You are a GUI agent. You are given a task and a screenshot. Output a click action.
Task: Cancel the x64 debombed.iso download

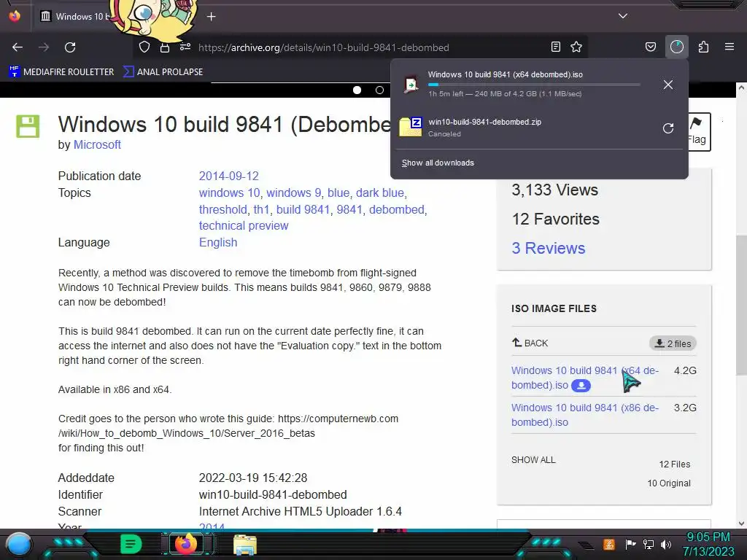[668, 85]
